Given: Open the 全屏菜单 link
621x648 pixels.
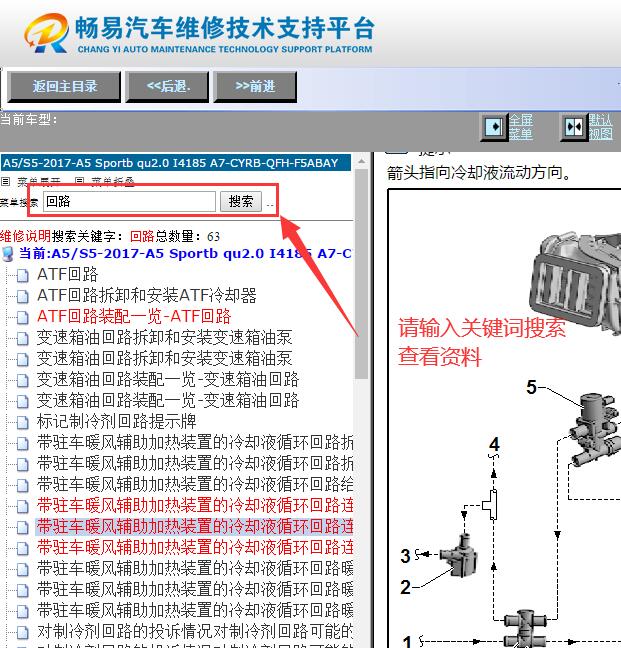Looking at the screenshot, I should (x=521, y=127).
